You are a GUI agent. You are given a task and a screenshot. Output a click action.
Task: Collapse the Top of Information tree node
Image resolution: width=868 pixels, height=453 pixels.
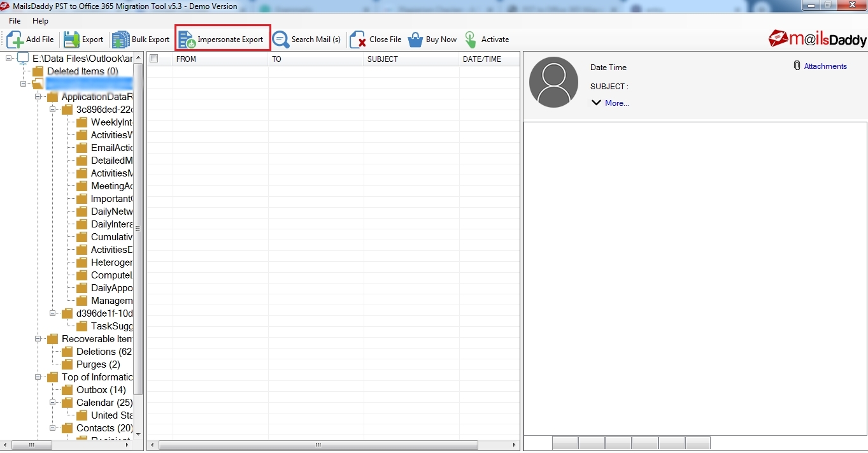click(x=38, y=377)
